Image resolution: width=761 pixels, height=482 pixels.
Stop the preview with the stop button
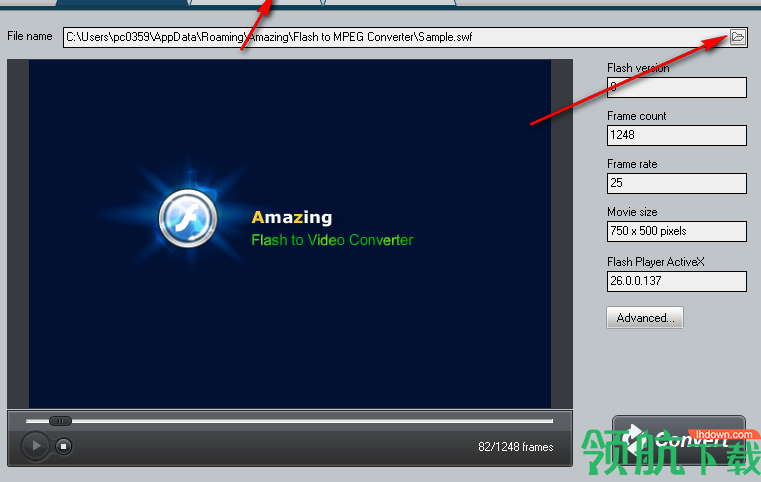(63, 446)
